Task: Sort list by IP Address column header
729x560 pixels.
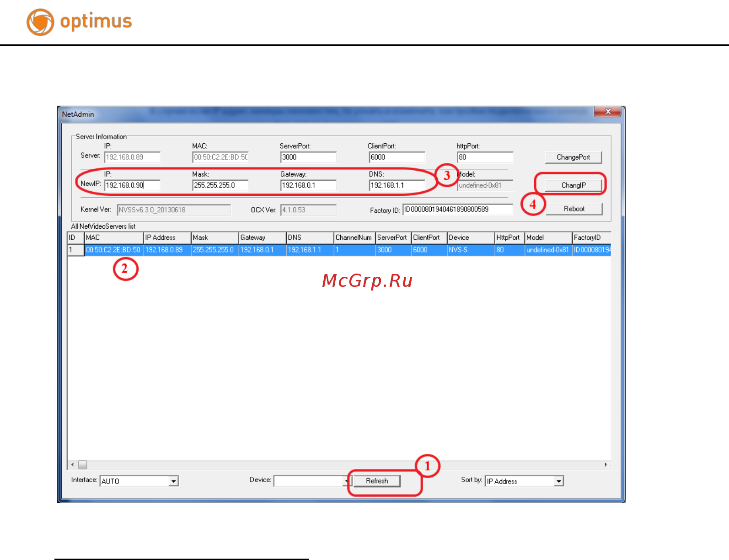Action: click(167, 237)
